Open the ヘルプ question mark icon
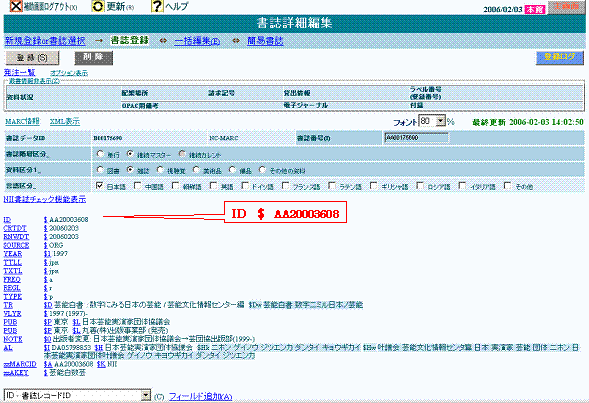 (157, 6)
